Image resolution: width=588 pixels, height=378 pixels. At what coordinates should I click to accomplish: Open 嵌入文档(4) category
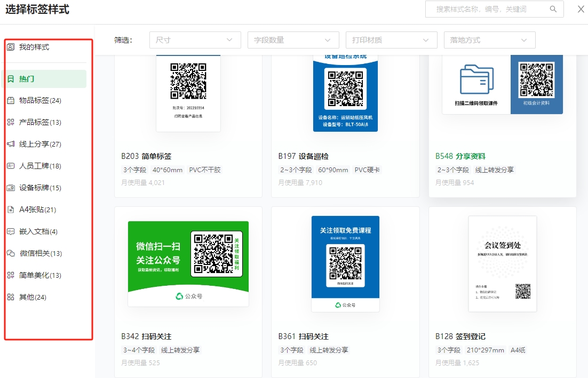38,231
